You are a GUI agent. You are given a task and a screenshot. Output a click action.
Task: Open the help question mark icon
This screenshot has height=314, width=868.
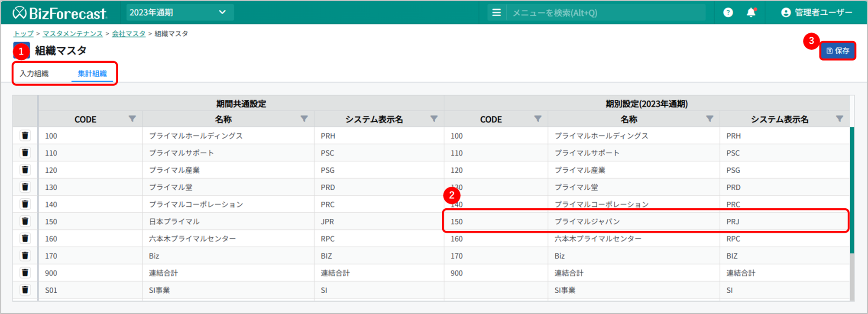pyautogui.click(x=728, y=13)
